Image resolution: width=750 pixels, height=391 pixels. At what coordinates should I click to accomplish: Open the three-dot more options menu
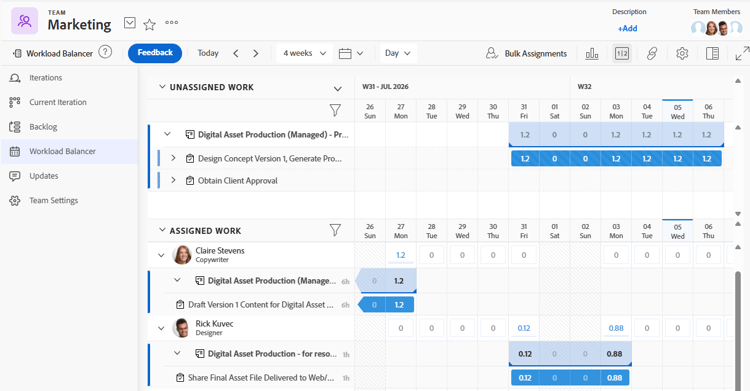(x=171, y=22)
